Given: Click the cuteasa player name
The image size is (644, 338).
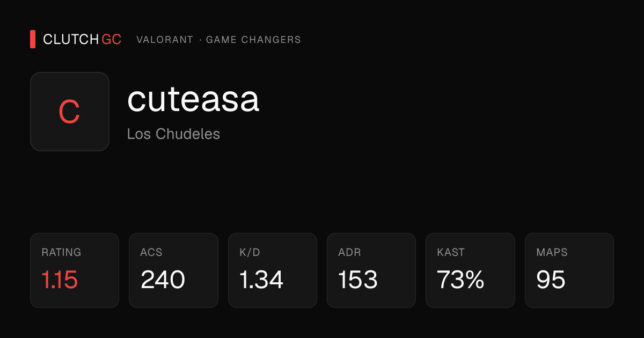Looking at the screenshot, I should (193, 99).
